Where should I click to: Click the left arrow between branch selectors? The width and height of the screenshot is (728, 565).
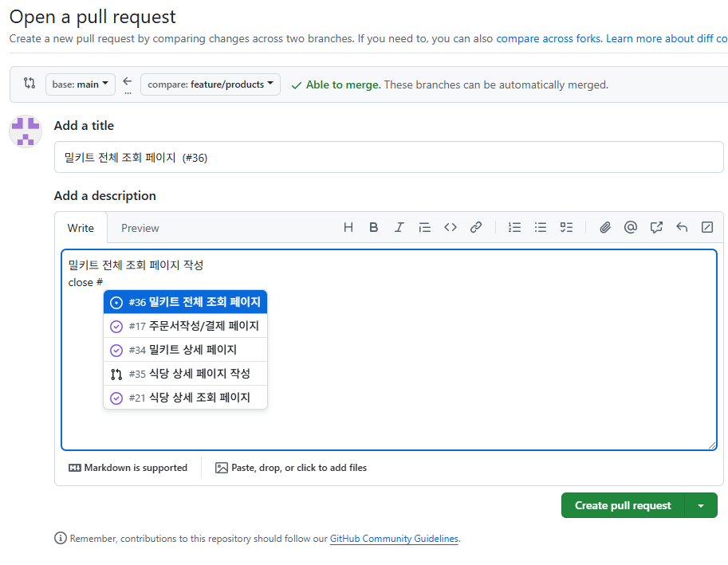tap(128, 81)
